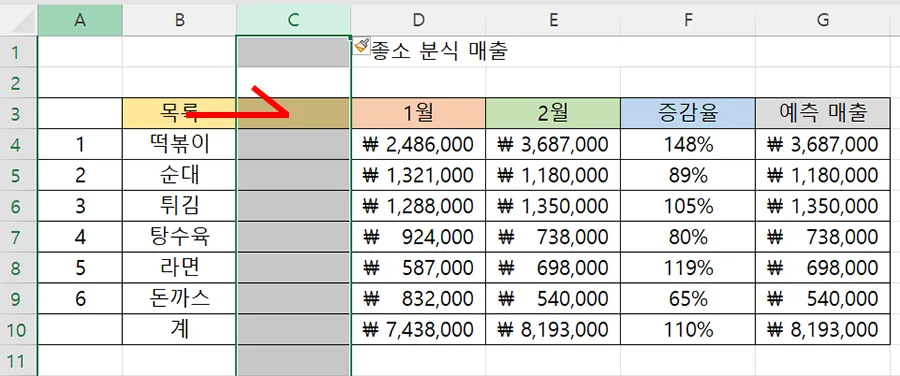
Task: Click the paste options paintbrush icon
Action: (x=361, y=45)
